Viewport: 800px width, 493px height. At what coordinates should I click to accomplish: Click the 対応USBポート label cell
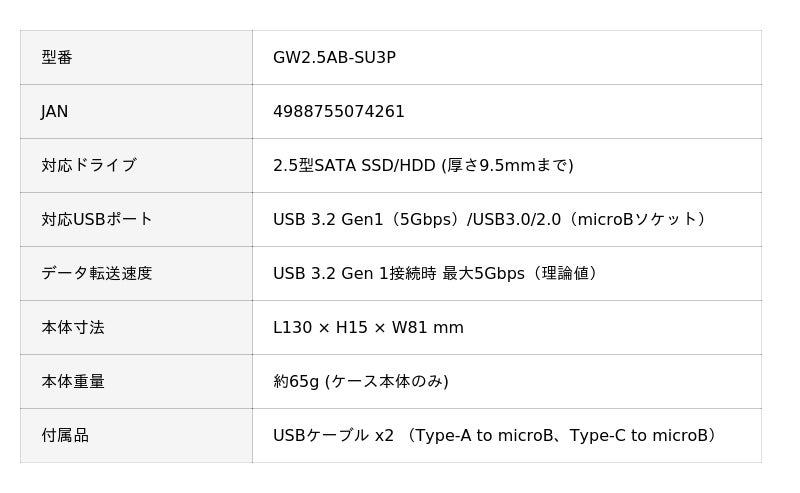96,220
